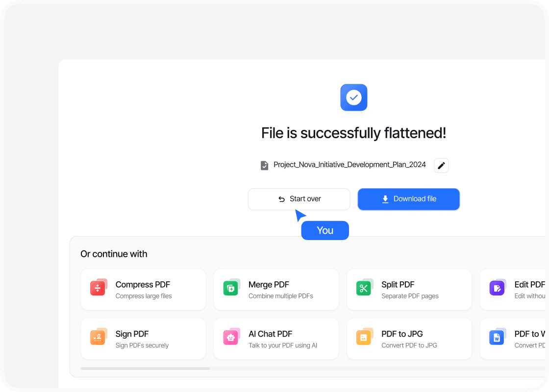Click the Project_Nova_Initiative_Development_Plan_2024 filename
The width and height of the screenshot is (549, 392).
coord(349,165)
